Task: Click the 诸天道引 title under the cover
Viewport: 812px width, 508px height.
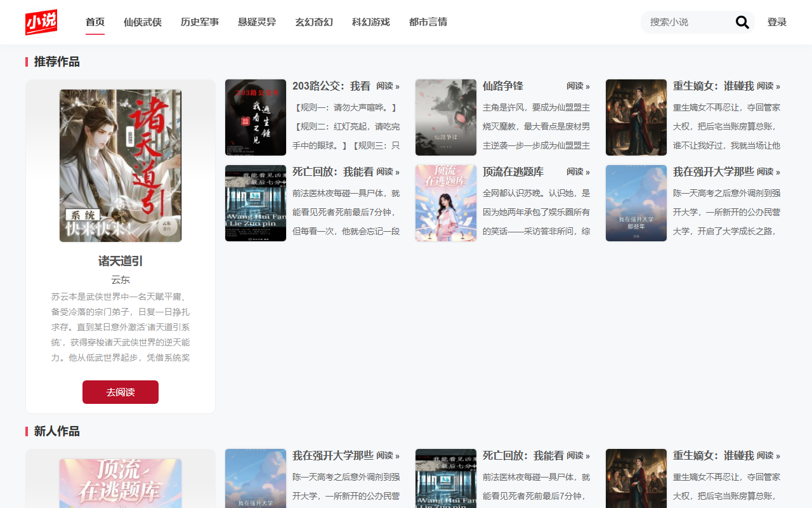Action: click(121, 261)
